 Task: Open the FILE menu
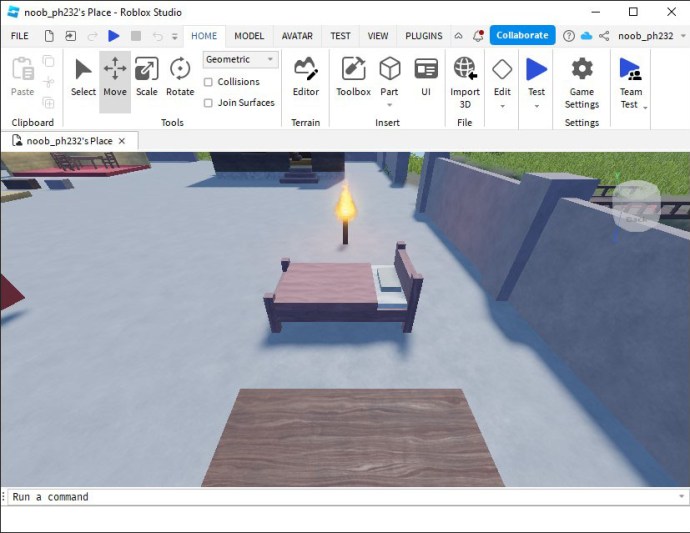(19, 36)
